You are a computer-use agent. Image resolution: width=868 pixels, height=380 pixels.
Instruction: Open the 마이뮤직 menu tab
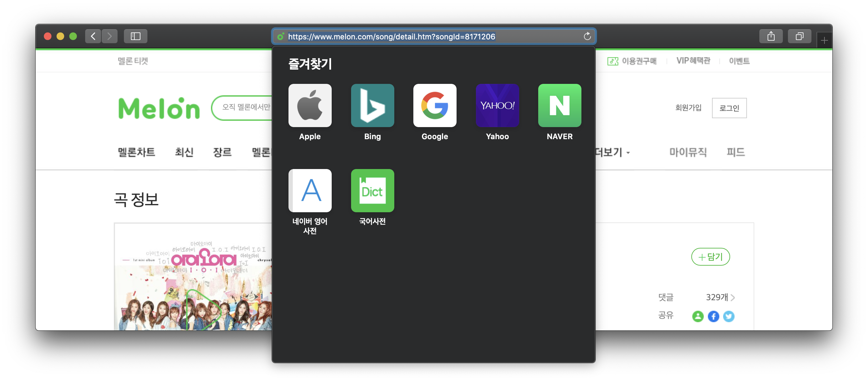(688, 152)
